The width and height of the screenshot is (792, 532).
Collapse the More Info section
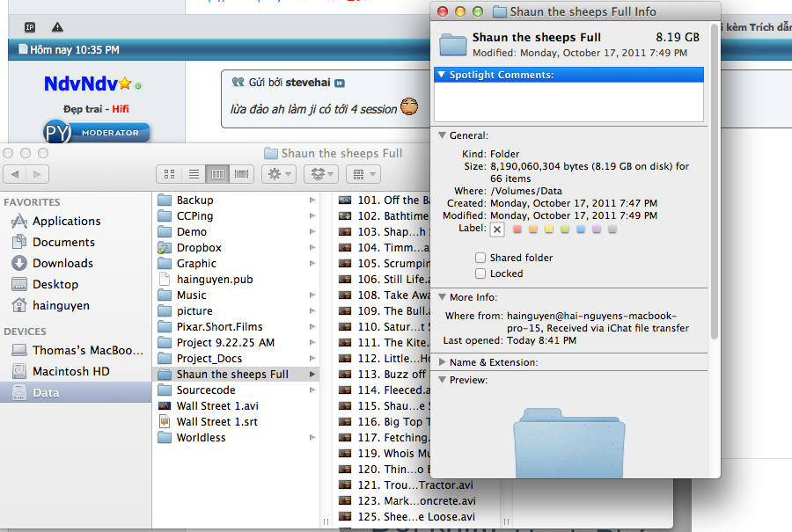442,297
